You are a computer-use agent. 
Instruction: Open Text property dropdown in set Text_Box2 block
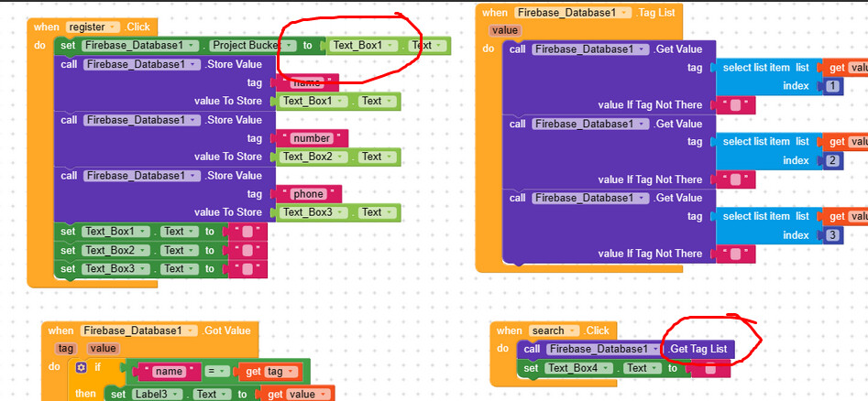[180, 251]
